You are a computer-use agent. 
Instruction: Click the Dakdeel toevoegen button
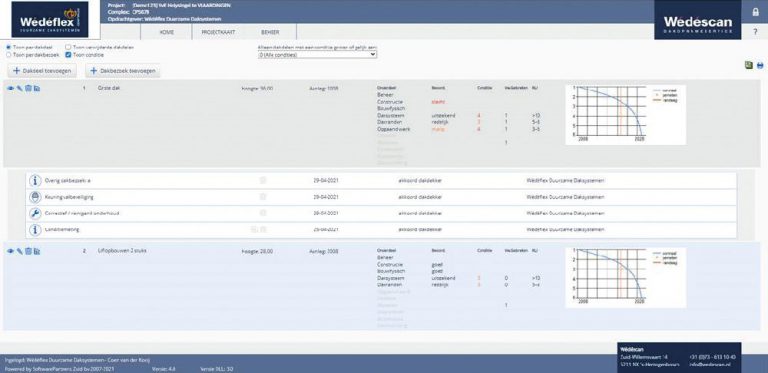tap(42, 71)
